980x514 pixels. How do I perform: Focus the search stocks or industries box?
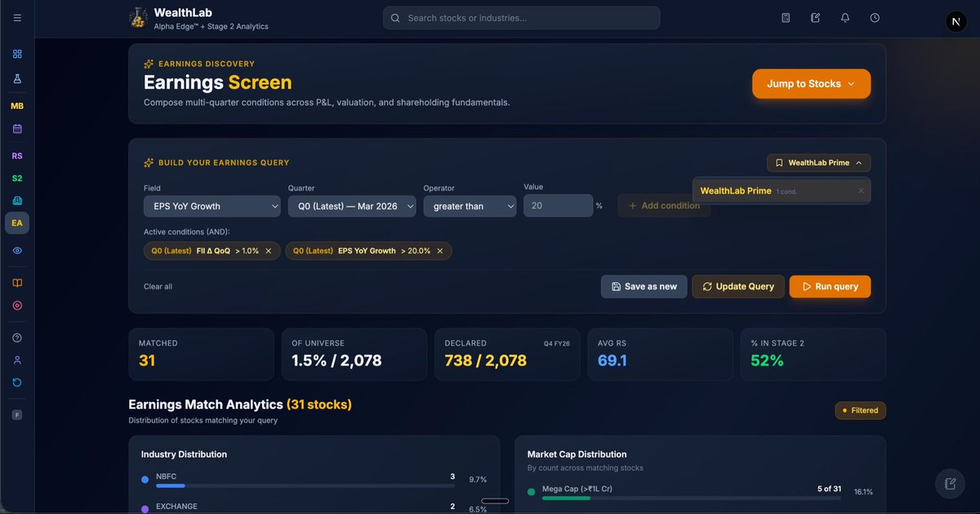click(521, 18)
